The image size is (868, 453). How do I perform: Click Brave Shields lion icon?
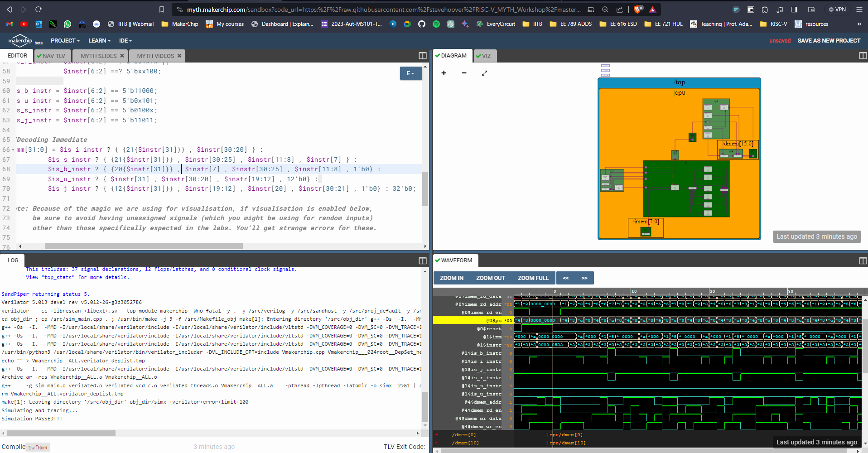(638, 9)
